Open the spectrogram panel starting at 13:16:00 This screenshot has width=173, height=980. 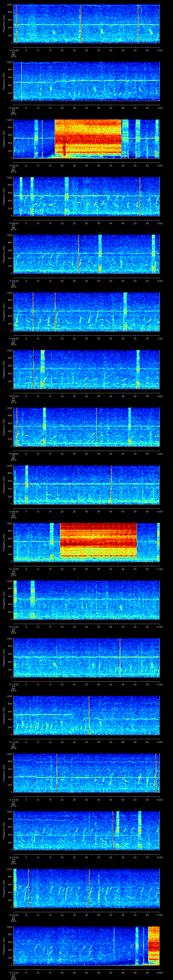pyautogui.click(x=86, y=888)
